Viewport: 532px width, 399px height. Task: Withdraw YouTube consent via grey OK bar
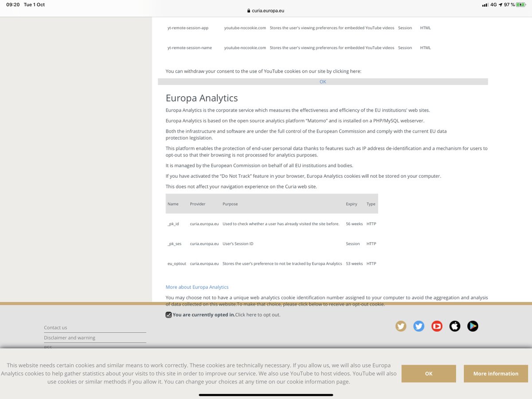323,82
